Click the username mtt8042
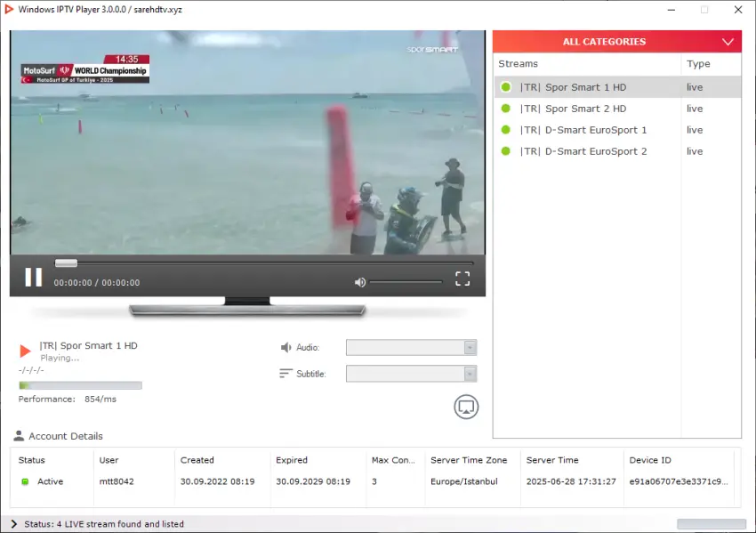The width and height of the screenshot is (756, 533). coord(117,481)
